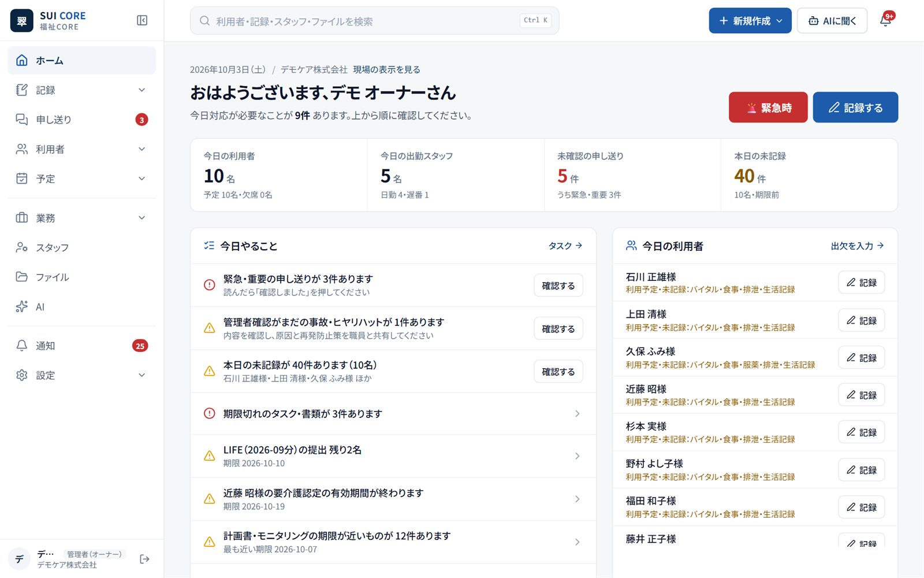924x578 pixels.
Task: Open the notifications bell in top bar
Action: pyautogui.click(x=886, y=20)
